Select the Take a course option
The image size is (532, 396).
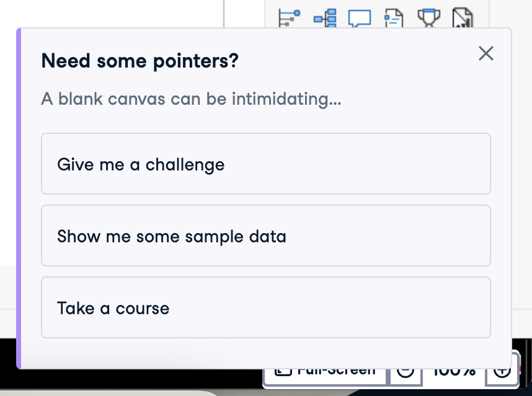click(266, 307)
